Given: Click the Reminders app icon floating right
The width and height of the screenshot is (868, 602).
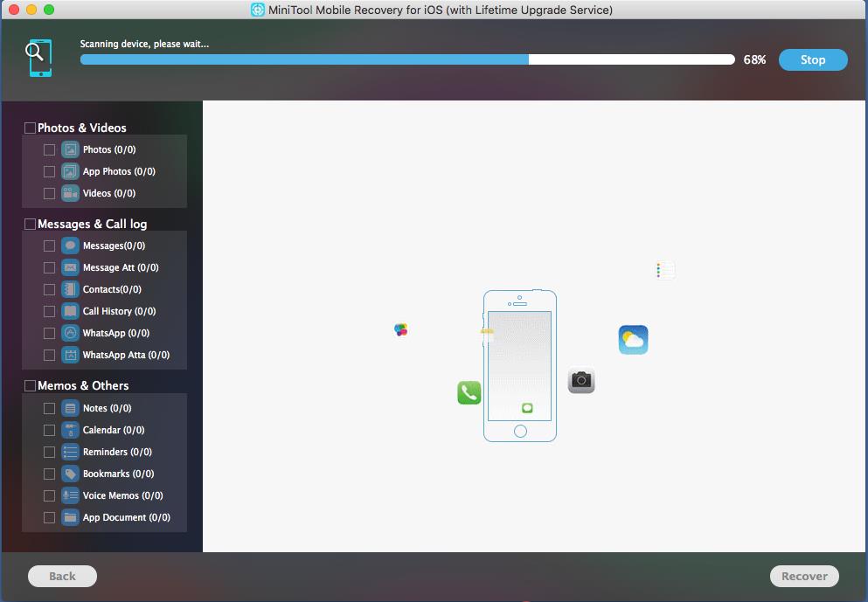Looking at the screenshot, I should click(665, 271).
